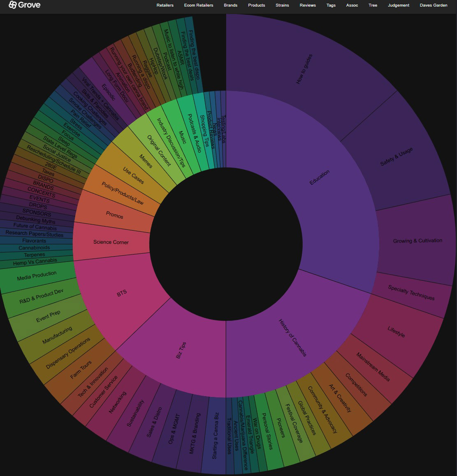
Task: Select the How to guides outer segment
Action: click(x=304, y=69)
